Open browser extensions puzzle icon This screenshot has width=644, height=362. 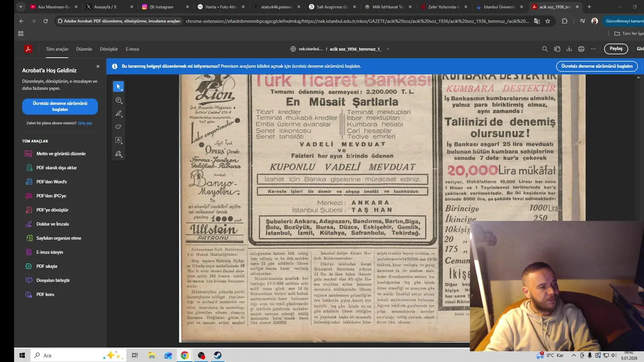565,21
